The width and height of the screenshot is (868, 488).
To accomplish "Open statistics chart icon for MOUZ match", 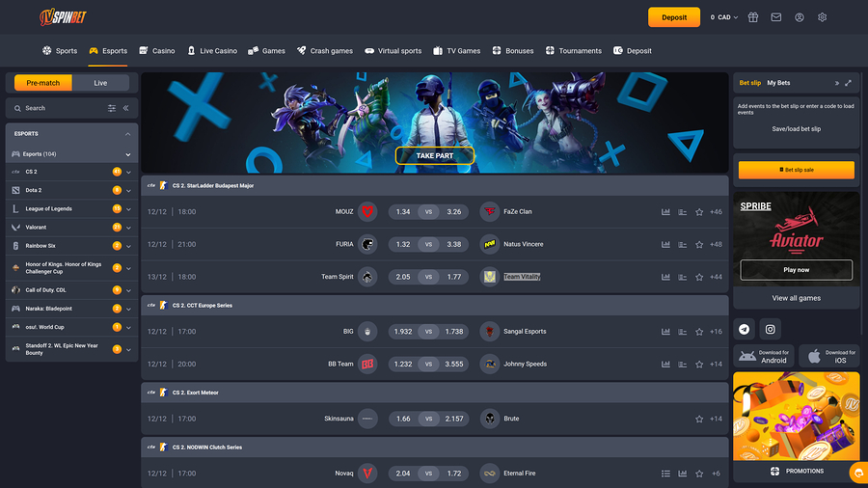I will pos(665,212).
